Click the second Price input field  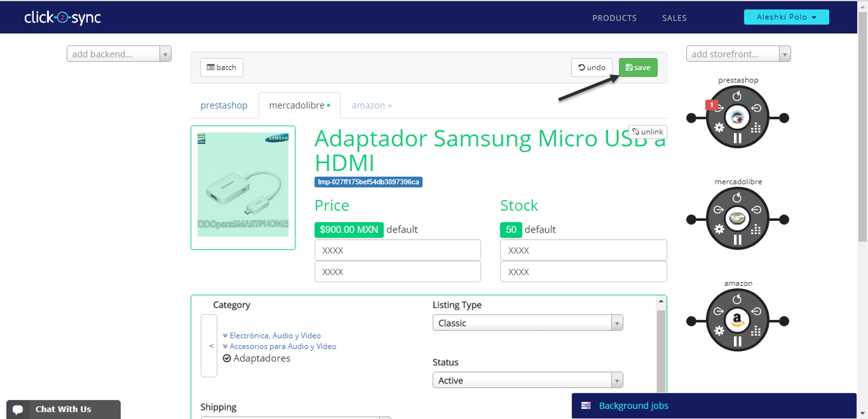397,271
